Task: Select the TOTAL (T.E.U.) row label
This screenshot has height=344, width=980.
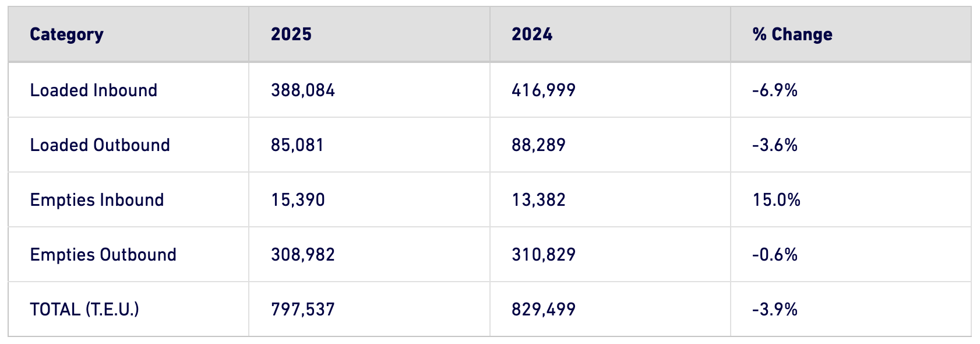Action: [84, 310]
